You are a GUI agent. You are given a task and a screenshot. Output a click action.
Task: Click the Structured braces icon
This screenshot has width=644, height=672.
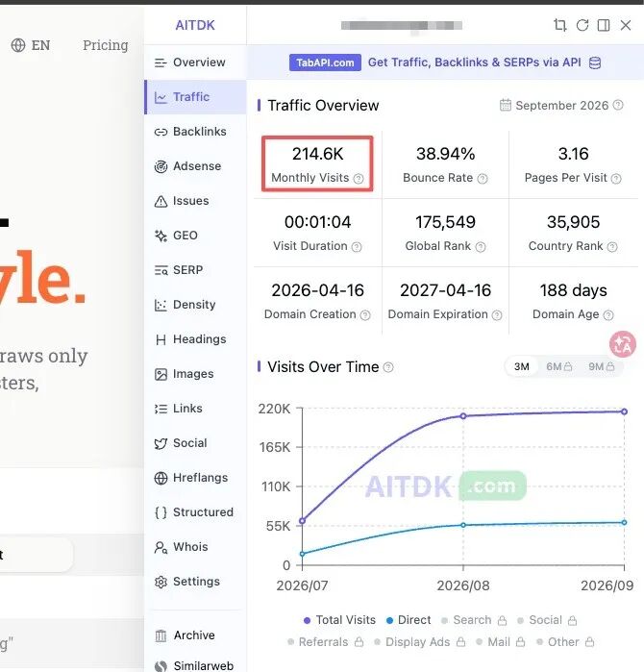(x=161, y=512)
